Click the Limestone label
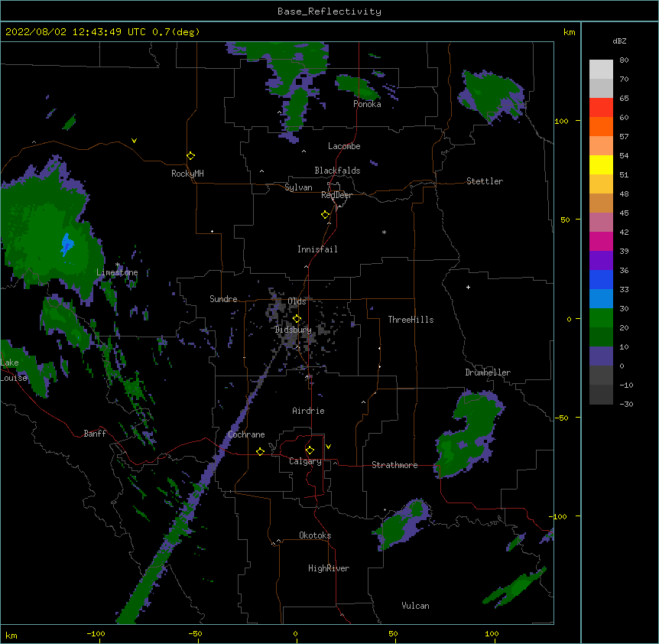The image size is (659, 644). 117,272
